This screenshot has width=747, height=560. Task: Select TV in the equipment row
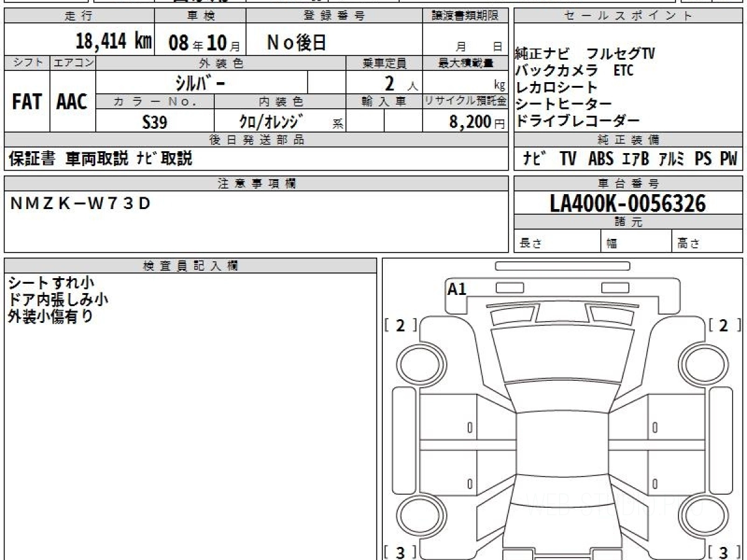[568, 159]
